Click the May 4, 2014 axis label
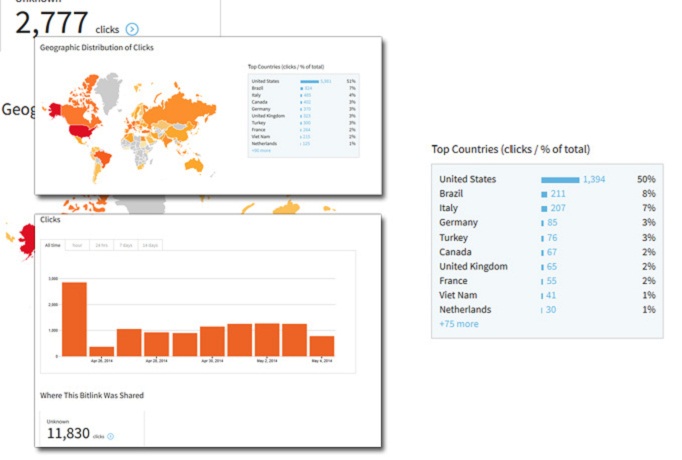Image resolution: width=682 pixels, height=460 pixels. pos(322,361)
